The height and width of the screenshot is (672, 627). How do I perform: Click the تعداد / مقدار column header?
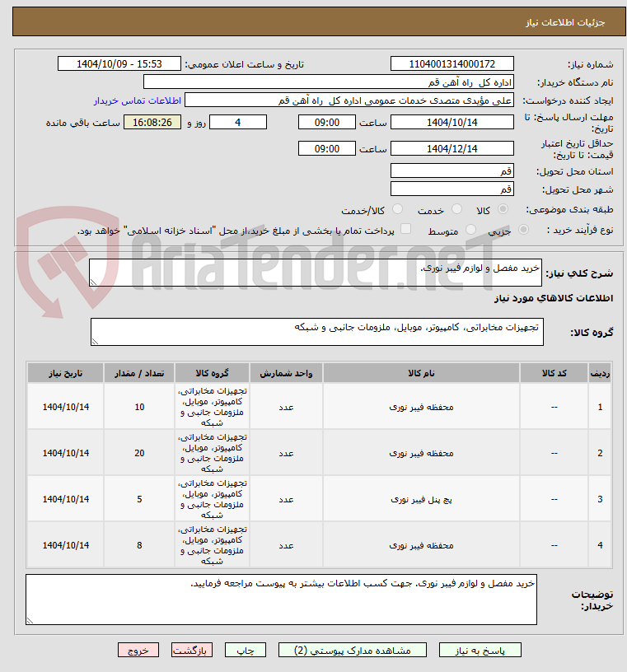[139, 373]
